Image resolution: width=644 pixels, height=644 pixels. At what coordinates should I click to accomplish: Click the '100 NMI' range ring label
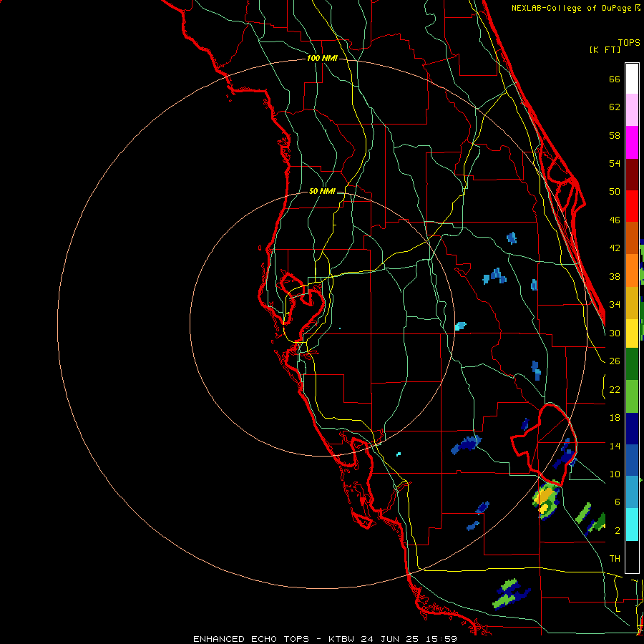pyautogui.click(x=322, y=58)
